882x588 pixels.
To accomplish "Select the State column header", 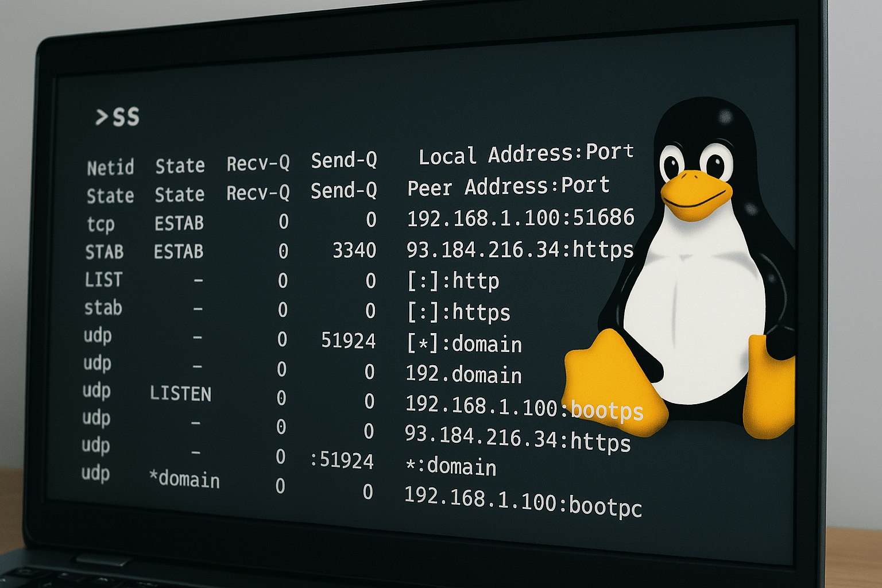I will (181, 166).
